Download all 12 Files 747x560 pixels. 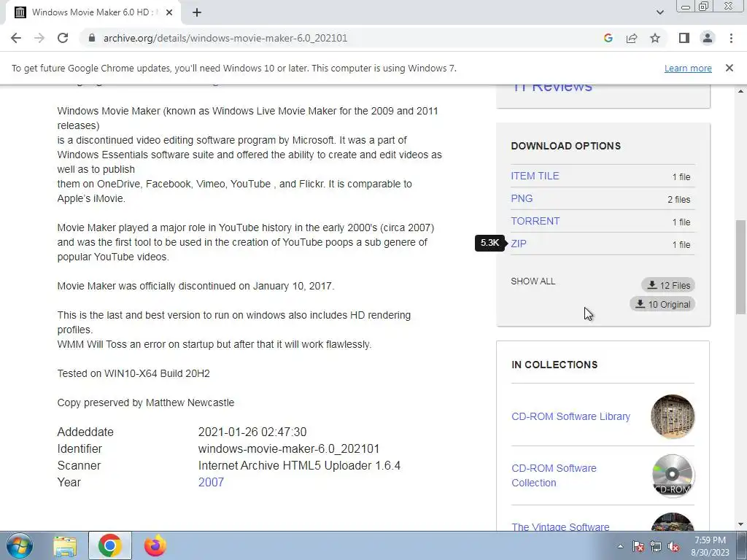[x=668, y=285]
